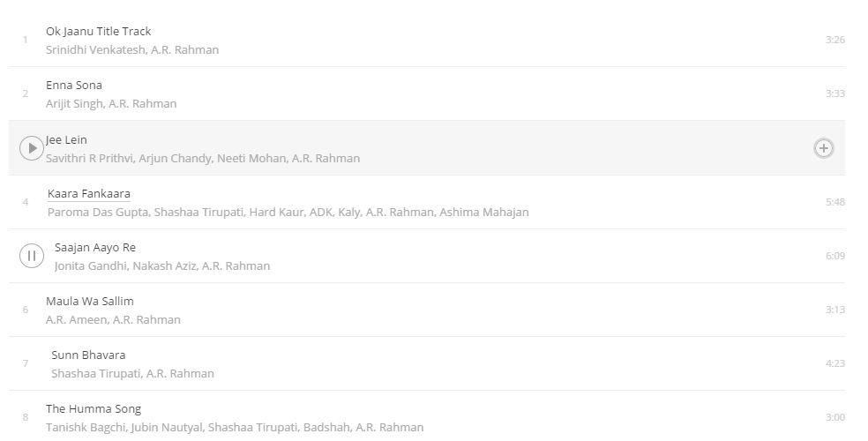
Task: Open The Humma Song title
Action: pyautogui.click(x=94, y=409)
